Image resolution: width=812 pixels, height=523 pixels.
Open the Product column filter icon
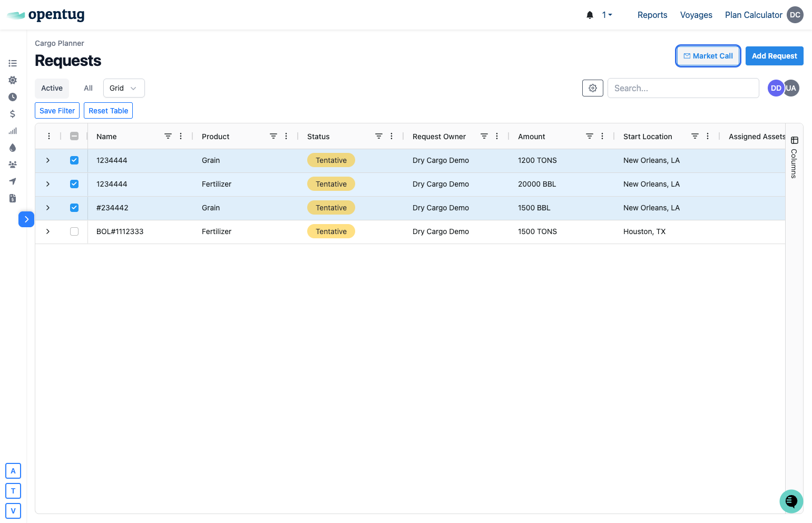273,136
